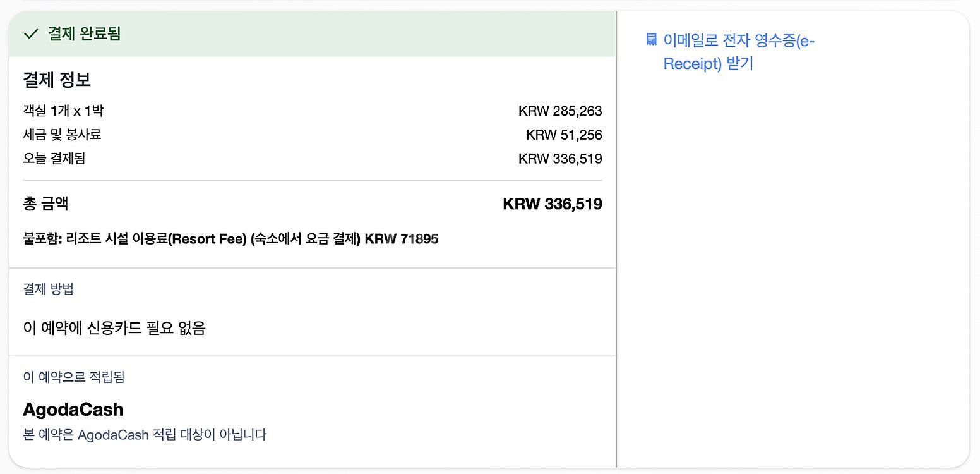Open the 이메일로 전자 영수증(e-Receipt) 받기 link

click(738, 52)
